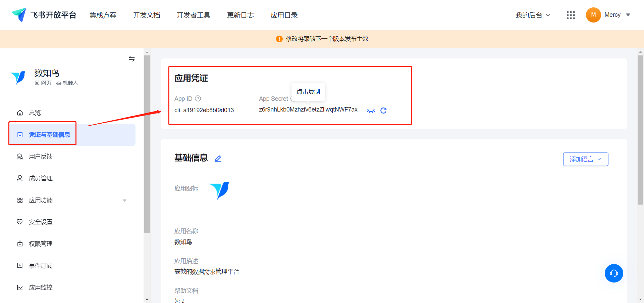The image size is (644, 303).
Task: Select 凭证与基础信息 sidebar item
Action: tap(72, 135)
